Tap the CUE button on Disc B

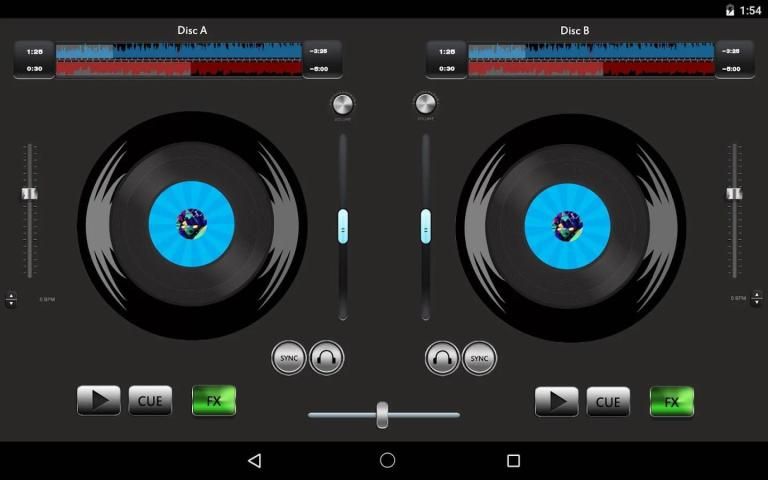click(608, 401)
